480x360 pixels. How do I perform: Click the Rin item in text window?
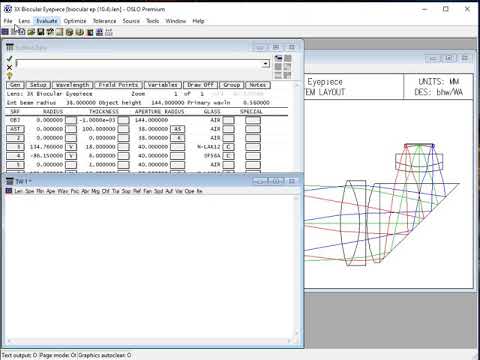click(40, 191)
